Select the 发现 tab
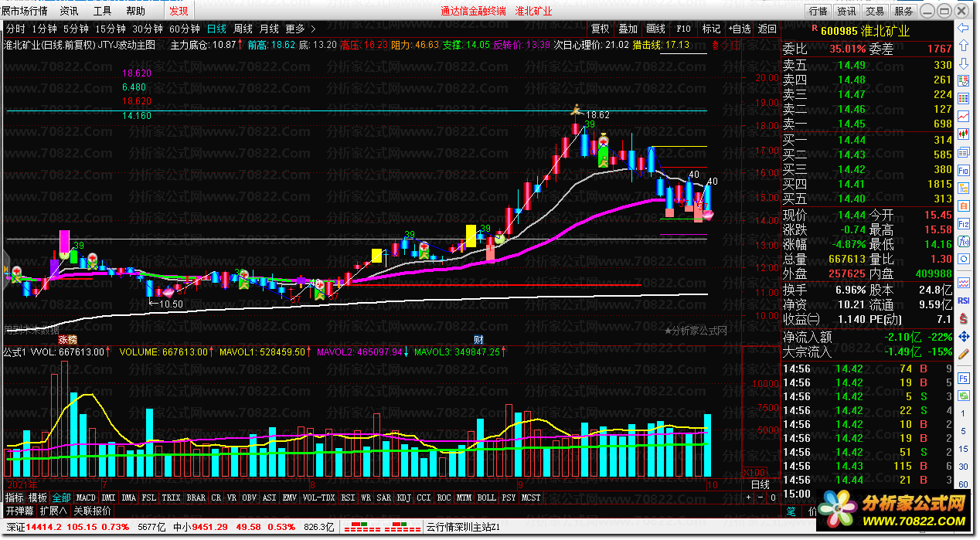Screen dimensions: 980x540 [x=179, y=11]
